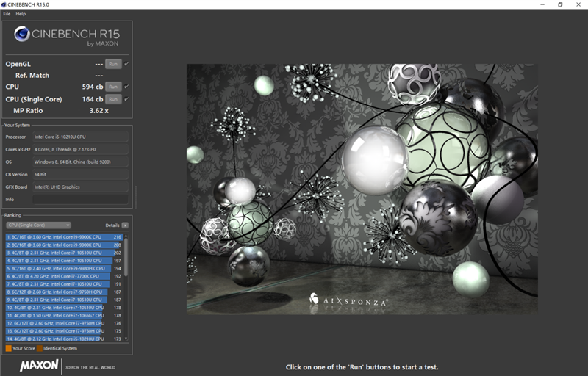
Task: Select ranking entry 12 scoring 176
Action: pos(64,323)
